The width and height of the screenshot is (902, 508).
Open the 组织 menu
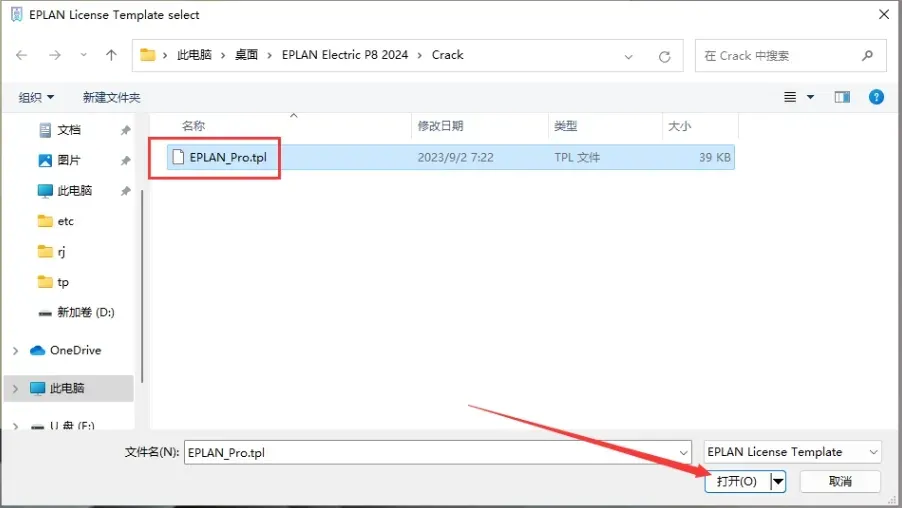pos(36,97)
